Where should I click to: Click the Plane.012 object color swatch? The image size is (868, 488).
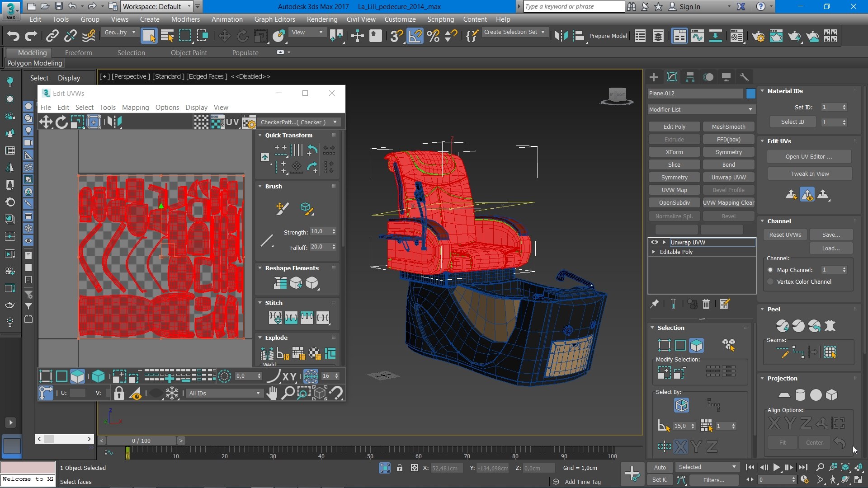pos(750,93)
